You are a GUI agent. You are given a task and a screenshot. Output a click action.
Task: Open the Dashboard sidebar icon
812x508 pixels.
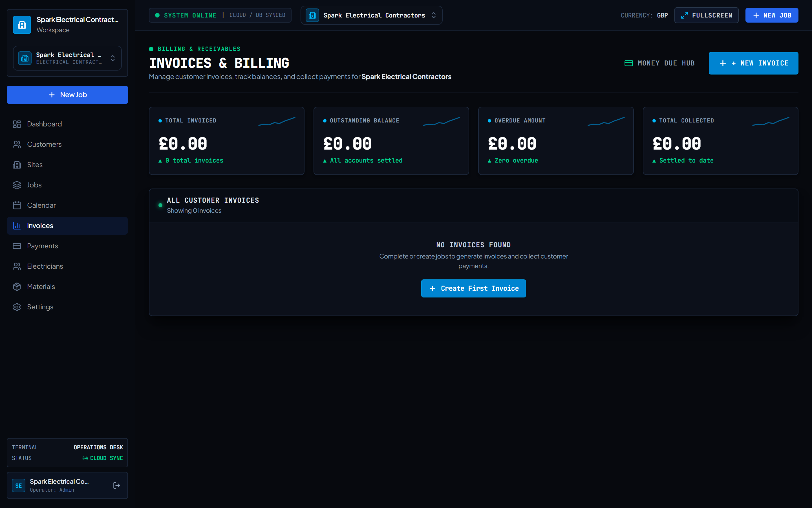(x=17, y=124)
